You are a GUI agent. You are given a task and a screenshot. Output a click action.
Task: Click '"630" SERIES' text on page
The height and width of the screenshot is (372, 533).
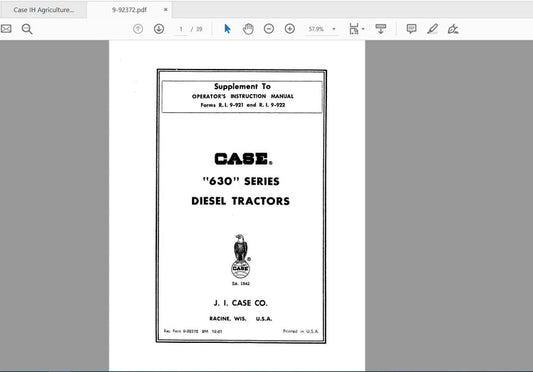241,181
